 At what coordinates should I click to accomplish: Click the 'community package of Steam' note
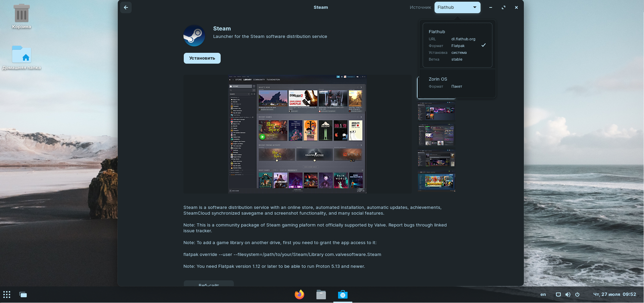click(x=315, y=228)
